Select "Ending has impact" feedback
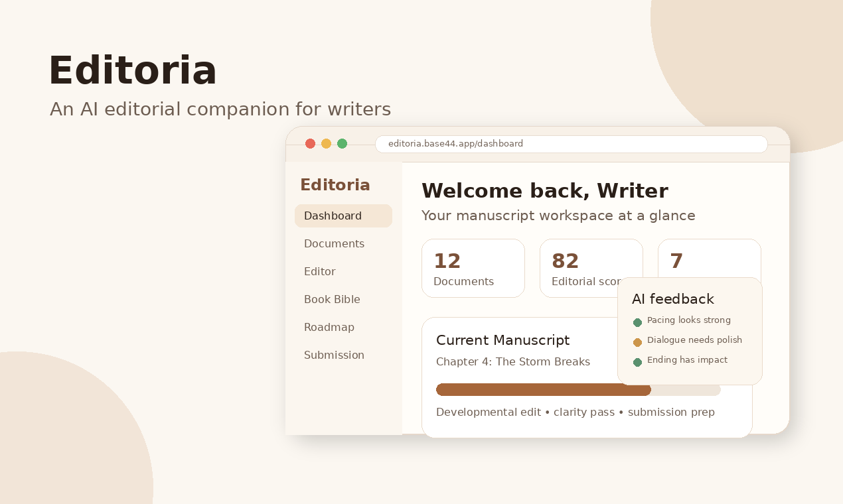 [x=687, y=360]
